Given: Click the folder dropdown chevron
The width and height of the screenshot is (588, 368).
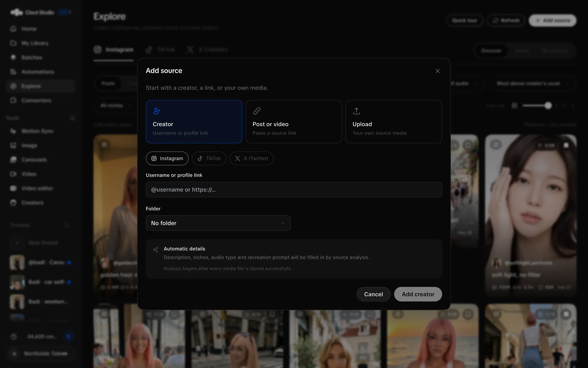Looking at the screenshot, I should [283, 223].
